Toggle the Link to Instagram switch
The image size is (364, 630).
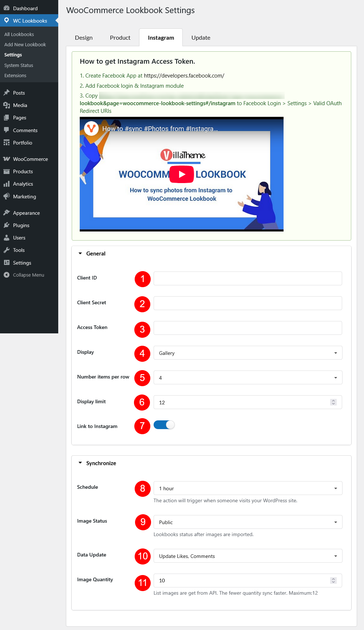tap(164, 425)
